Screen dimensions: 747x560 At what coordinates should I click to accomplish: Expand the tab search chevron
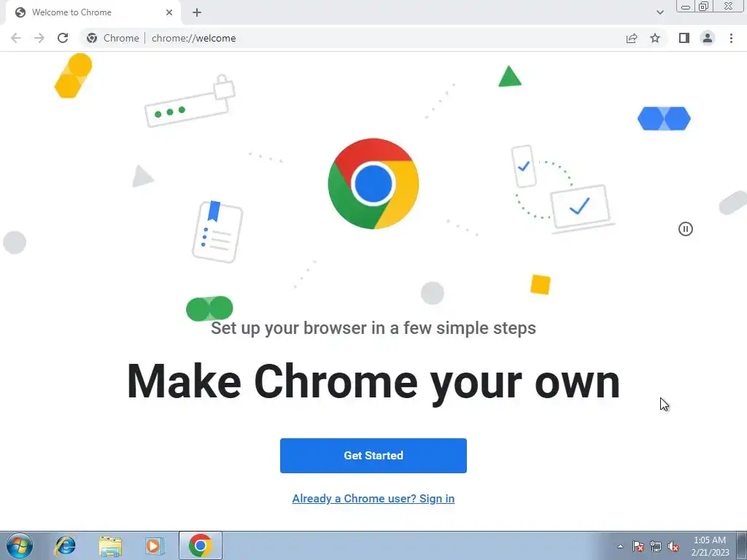tap(659, 12)
